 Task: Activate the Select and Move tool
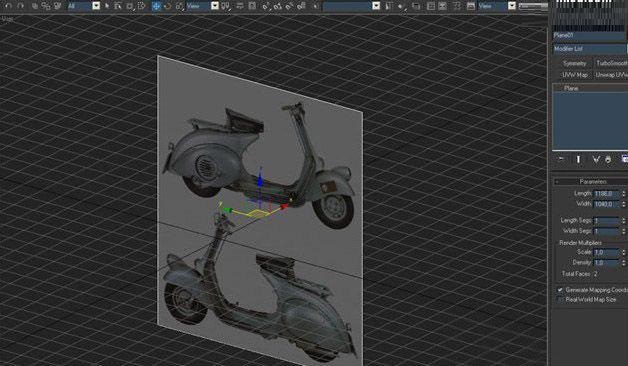[156, 6]
